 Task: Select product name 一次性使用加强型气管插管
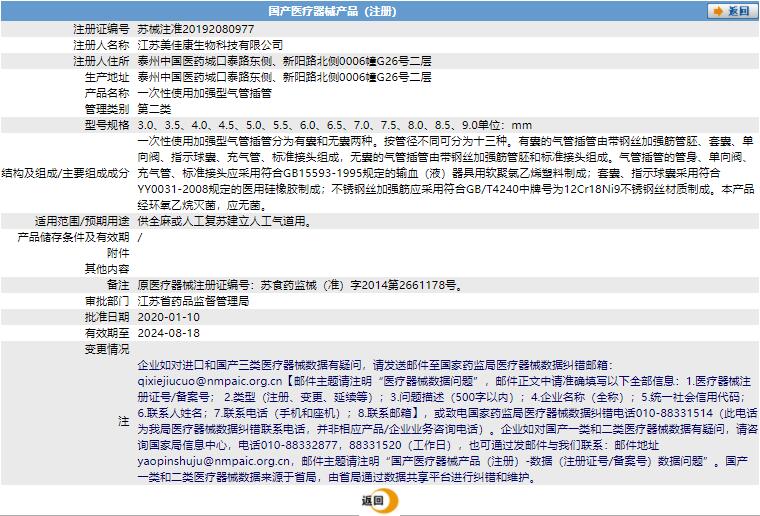(205, 93)
